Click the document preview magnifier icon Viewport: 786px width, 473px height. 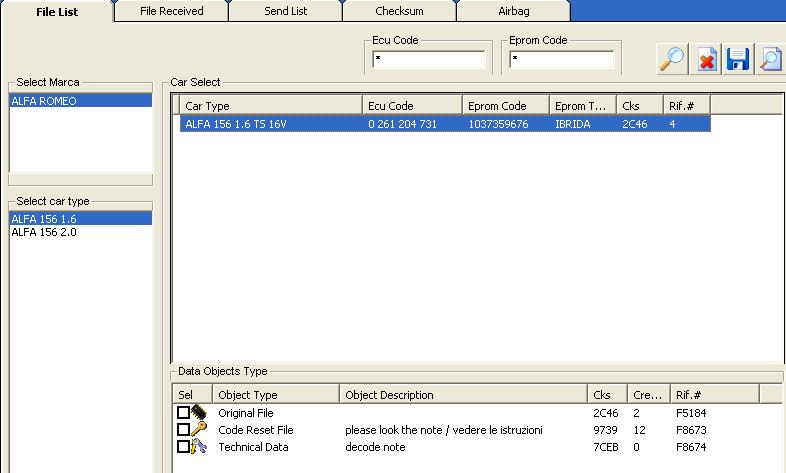[770, 59]
